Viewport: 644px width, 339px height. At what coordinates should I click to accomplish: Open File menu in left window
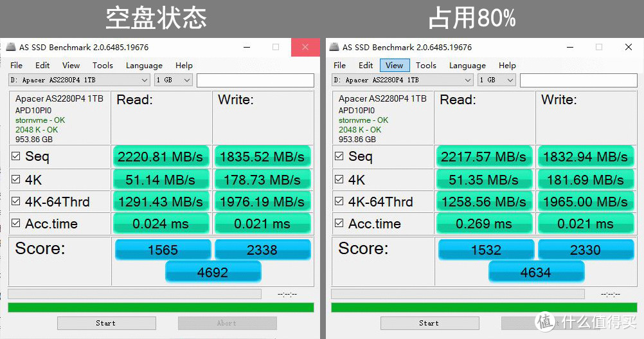pyautogui.click(x=17, y=66)
